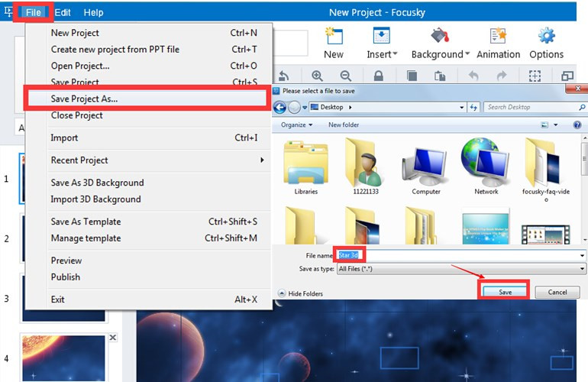Click the Background paint bucket icon

[440, 36]
